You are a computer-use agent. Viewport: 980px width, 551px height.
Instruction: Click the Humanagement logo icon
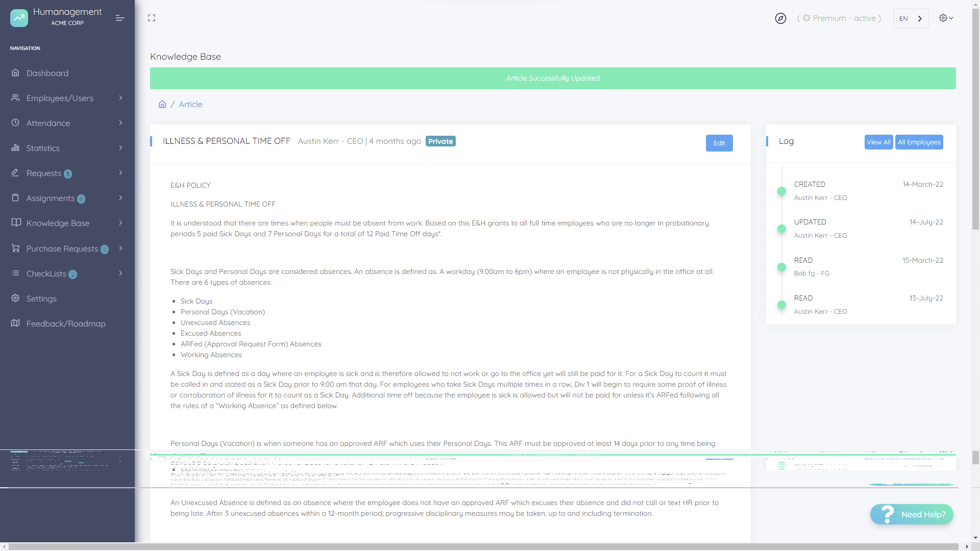(x=19, y=18)
